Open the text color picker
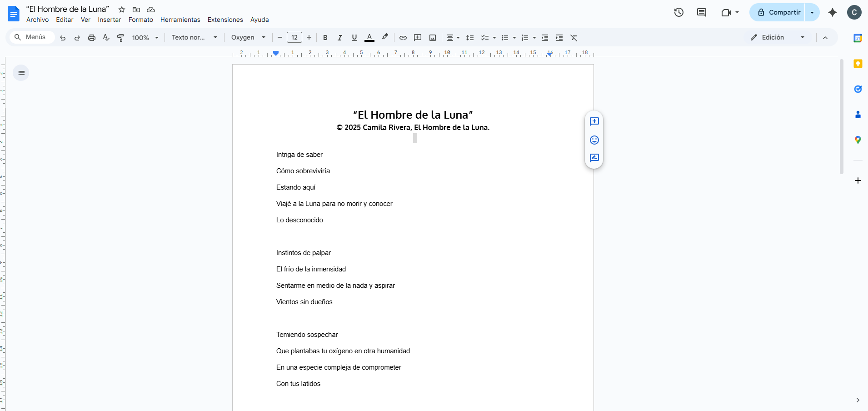868x411 pixels. click(369, 38)
